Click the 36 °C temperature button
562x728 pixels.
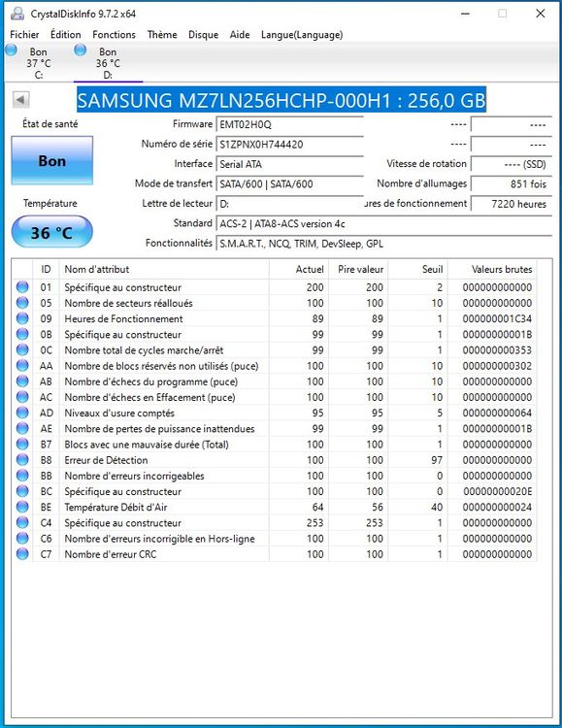click(x=52, y=232)
